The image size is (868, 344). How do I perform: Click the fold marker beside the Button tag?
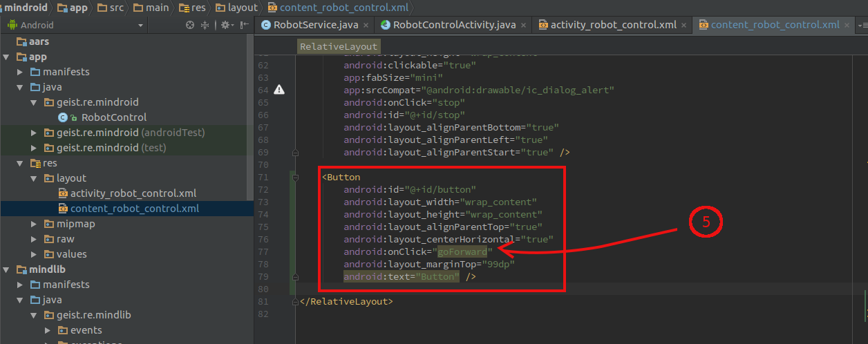click(x=295, y=178)
